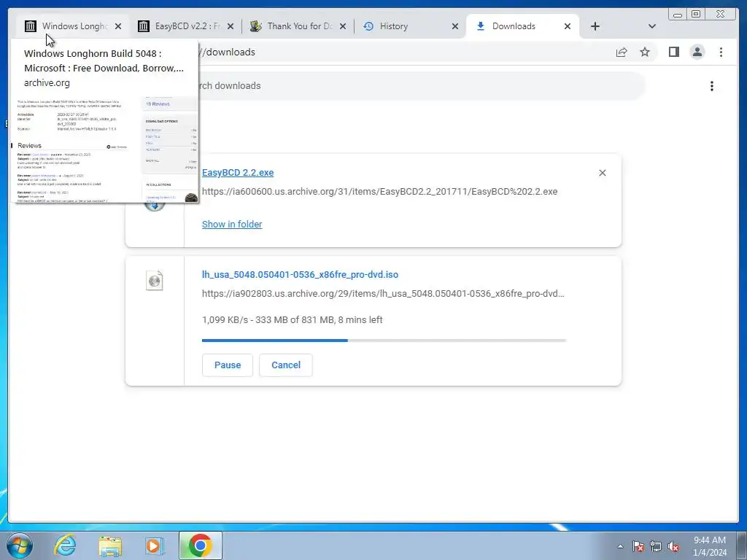Click the ISO download source URL
The image size is (747, 560).
click(x=383, y=294)
